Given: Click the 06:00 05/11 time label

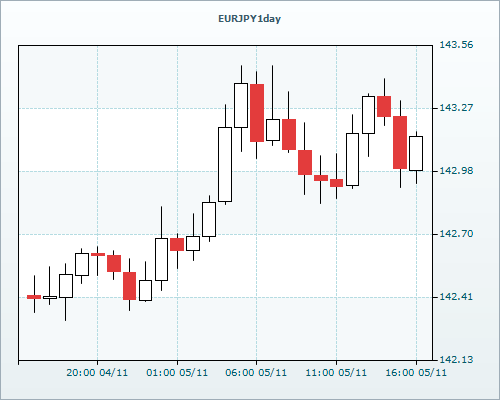Looking at the screenshot, I should 256,373.
